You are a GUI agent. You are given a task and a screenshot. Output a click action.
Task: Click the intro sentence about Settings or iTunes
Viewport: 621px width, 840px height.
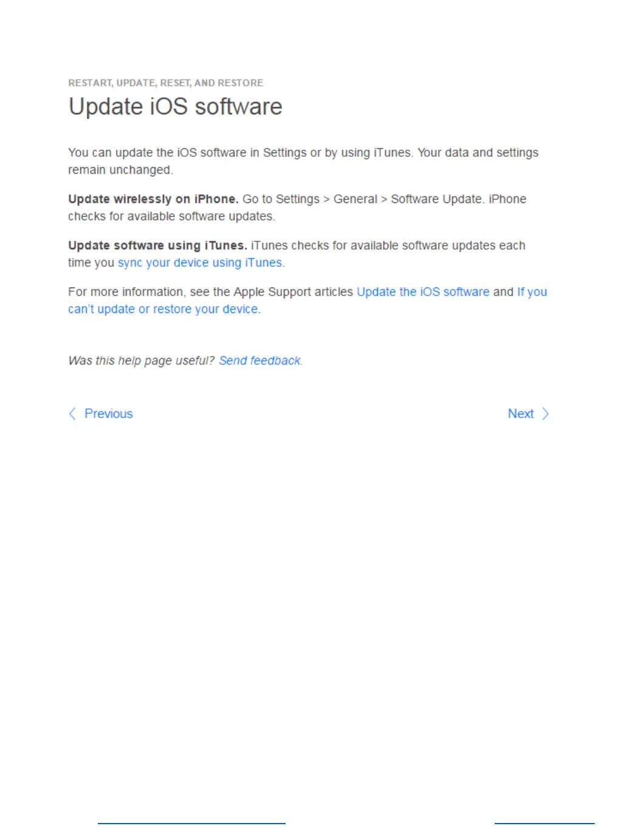pos(303,161)
